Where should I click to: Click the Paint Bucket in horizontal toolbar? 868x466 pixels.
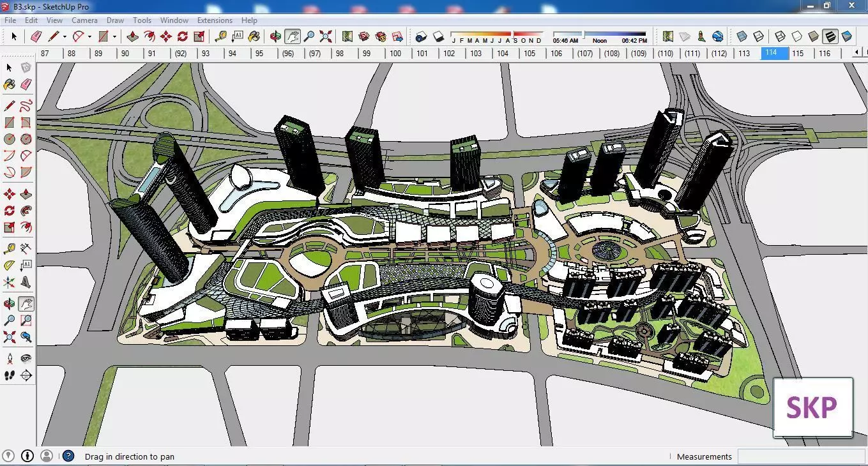(254, 36)
